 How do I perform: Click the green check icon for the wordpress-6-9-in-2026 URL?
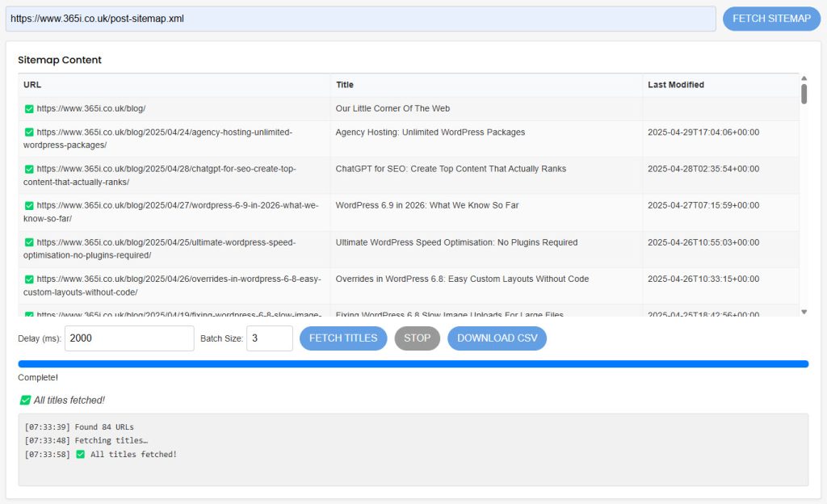(x=29, y=206)
